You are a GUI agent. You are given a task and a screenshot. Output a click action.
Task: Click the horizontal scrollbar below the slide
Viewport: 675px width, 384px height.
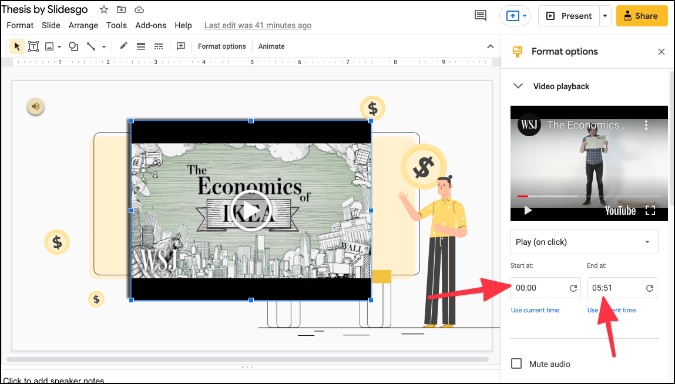pyautogui.click(x=248, y=359)
